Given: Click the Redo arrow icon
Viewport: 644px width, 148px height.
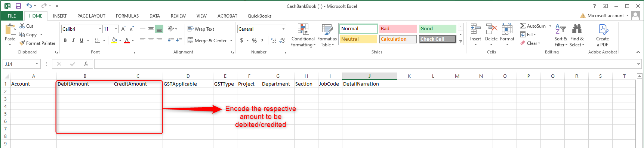Looking at the screenshot, I should [x=44, y=6].
